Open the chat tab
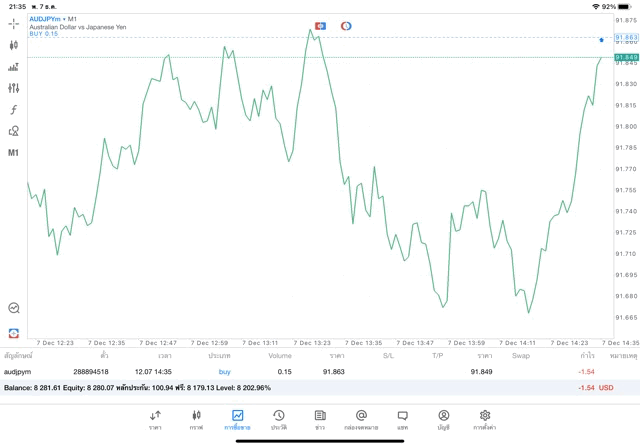This screenshot has height=447, width=640. (402, 420)
